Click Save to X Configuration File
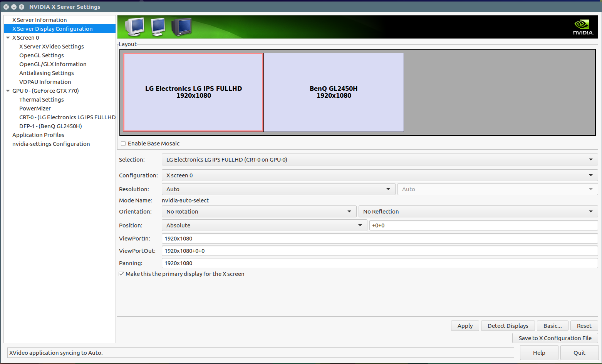The image size is (602, 364). [555, 338]
